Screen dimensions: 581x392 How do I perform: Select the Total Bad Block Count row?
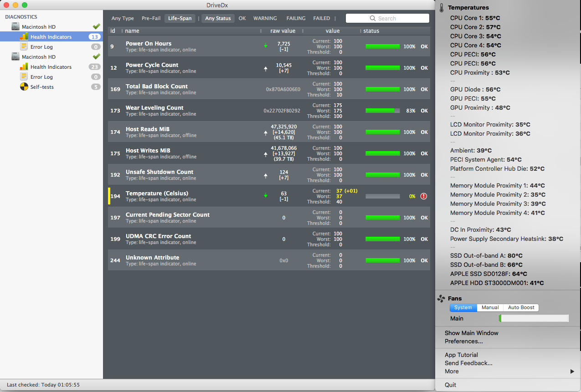269,89
